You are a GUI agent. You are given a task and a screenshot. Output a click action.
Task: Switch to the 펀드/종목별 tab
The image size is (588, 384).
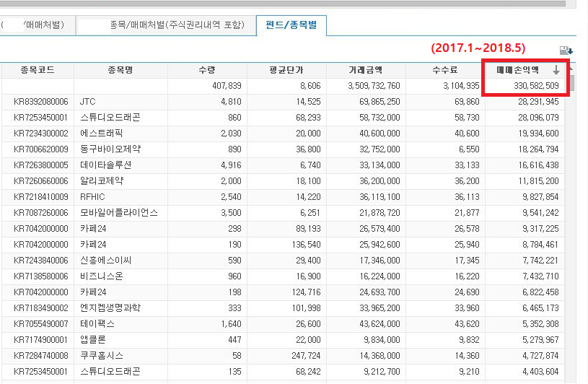(x=291, y=25)
